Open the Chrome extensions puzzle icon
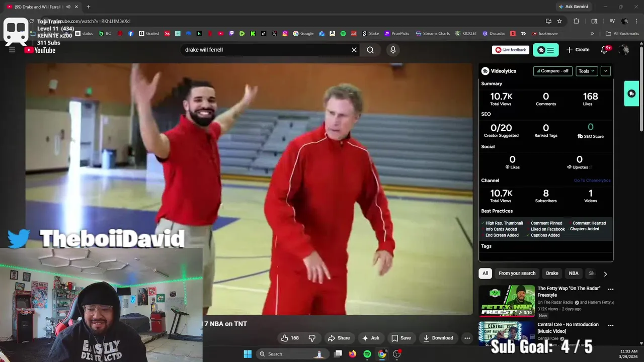This screenshot has width=644, height=362. [x=577, y=21]
